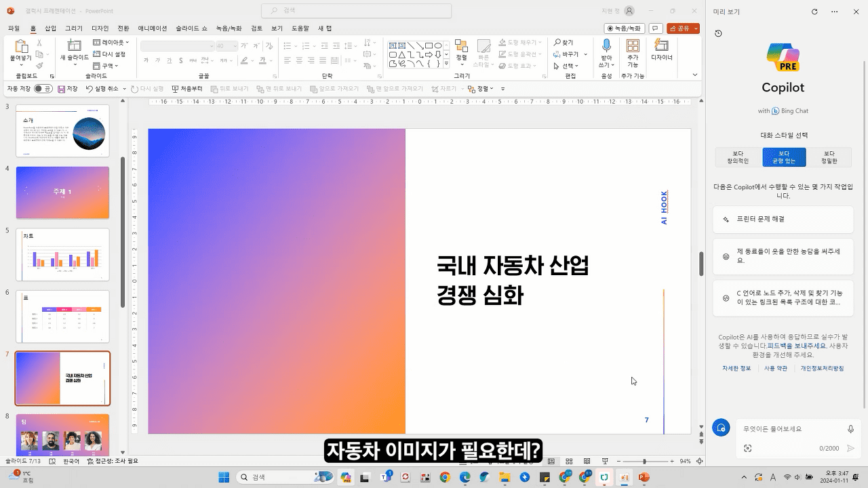This screenshot has height=488, width=868.
Task: Open the 추가 기능 (Add-ins) icon
Action: [632, 49]
